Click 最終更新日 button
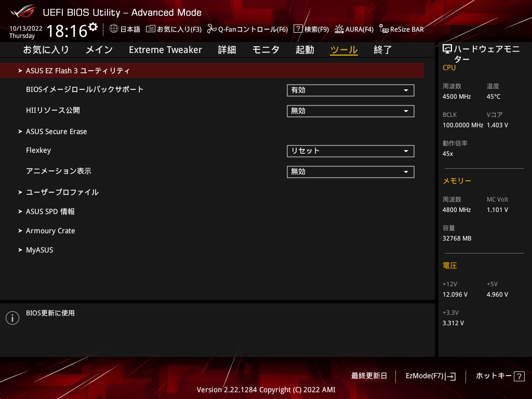The height and width of the screenshot is (399, 532). (369, 376)
